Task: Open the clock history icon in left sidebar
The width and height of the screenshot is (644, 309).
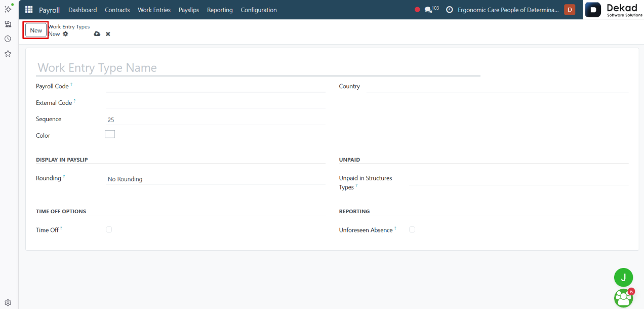Action: pos(8,38)
